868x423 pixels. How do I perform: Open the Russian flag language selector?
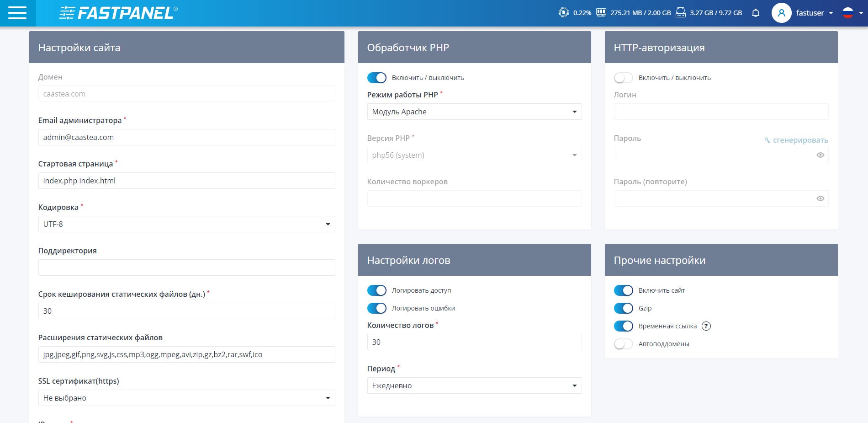[x=852, y=13]
